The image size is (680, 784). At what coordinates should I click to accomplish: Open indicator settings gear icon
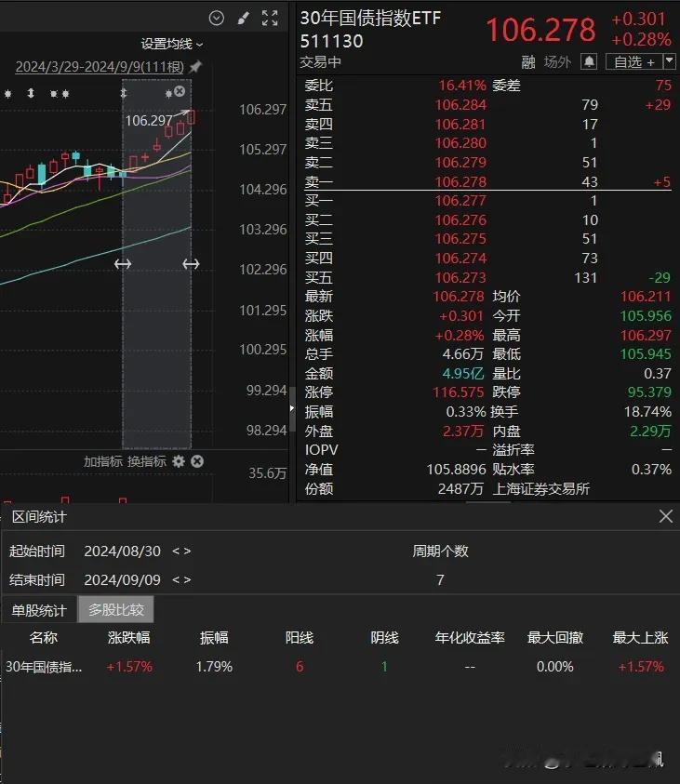pyautogui.click(x=179, y=461)
